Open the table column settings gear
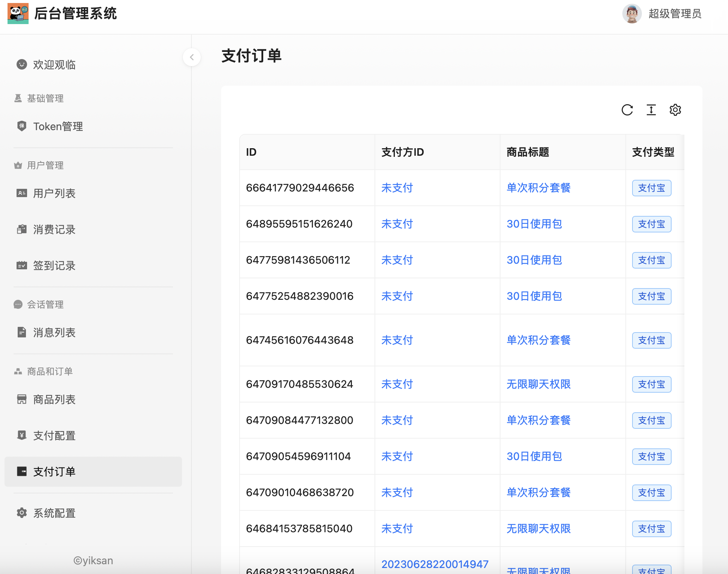The width and height of the screenshot is (728, 574). tap(675, 110)
